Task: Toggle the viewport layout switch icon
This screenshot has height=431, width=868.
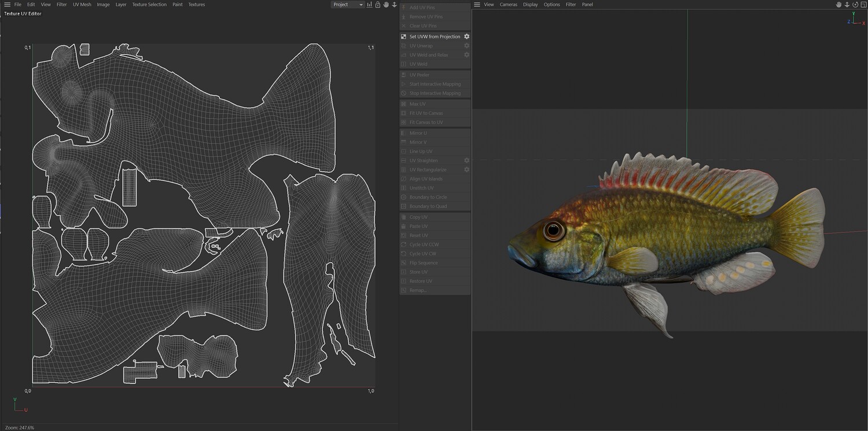Action: point(863,5)
